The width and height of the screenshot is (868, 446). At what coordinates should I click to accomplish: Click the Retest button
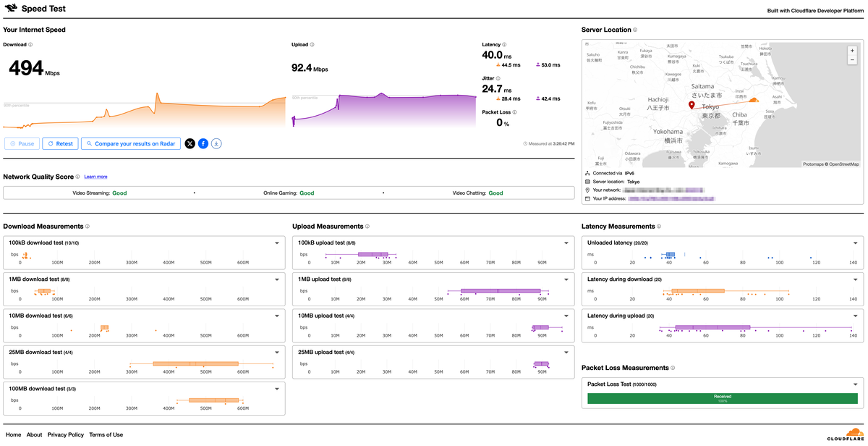coord(60,143)
